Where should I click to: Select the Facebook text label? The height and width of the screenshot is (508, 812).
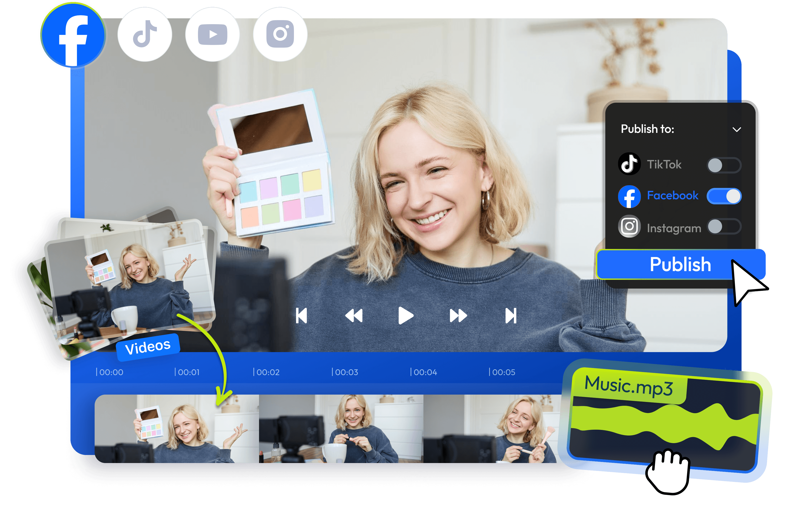[x=673, y=196]
